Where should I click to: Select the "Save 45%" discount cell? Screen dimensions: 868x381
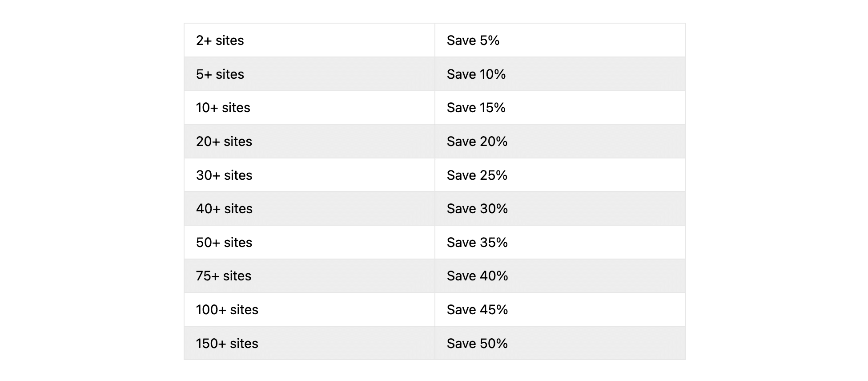(x=478, y=310)
